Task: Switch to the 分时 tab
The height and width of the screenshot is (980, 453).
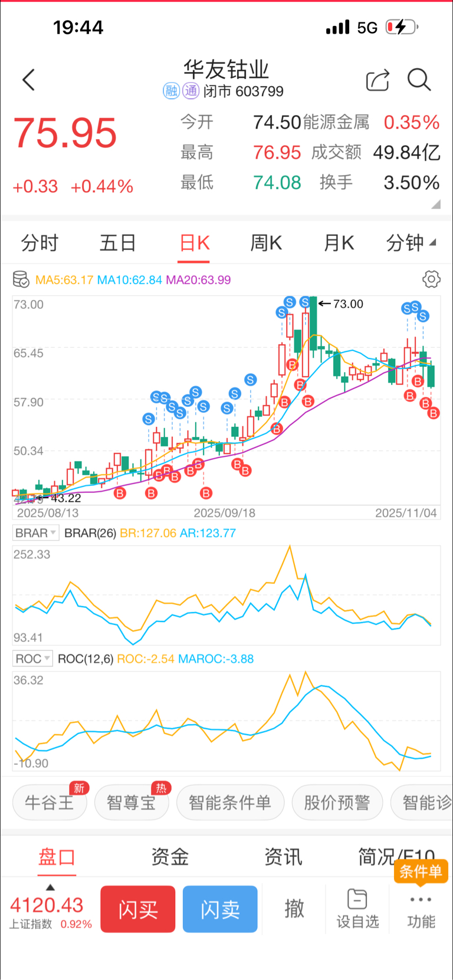Action: pyautogui.click(x=40, y=242)
